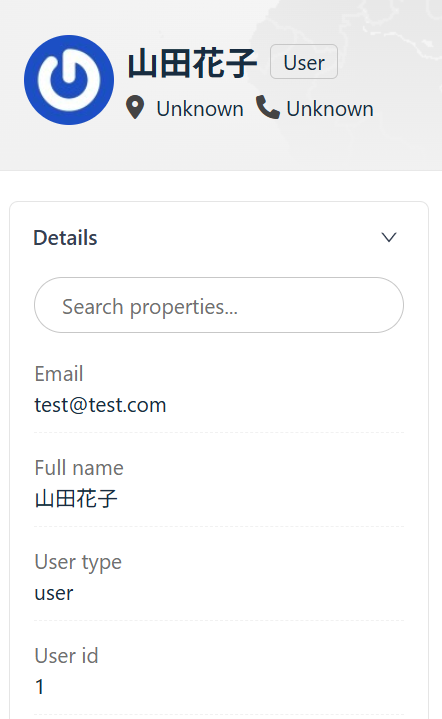
Task: Click the Full name property label
Action: point(79,468)
